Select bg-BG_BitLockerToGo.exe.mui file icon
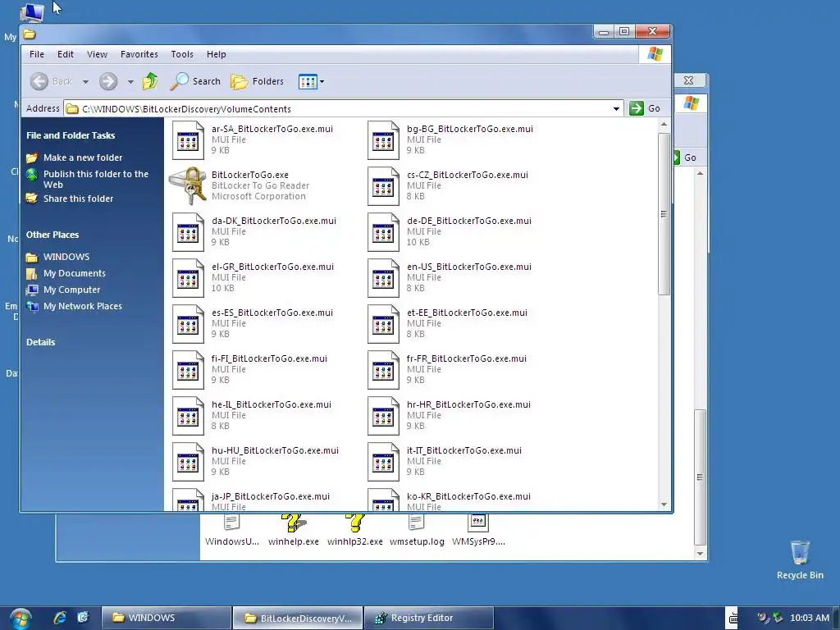This screenshot has width=840, height=630. 383,140
